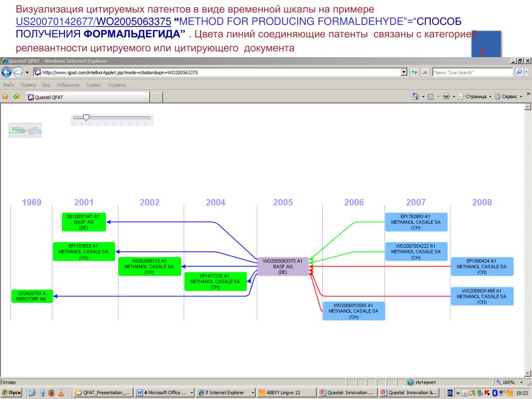The image size is (532, 399).
Task: Click the EN language indicator in tray
Action: point(450,393)
